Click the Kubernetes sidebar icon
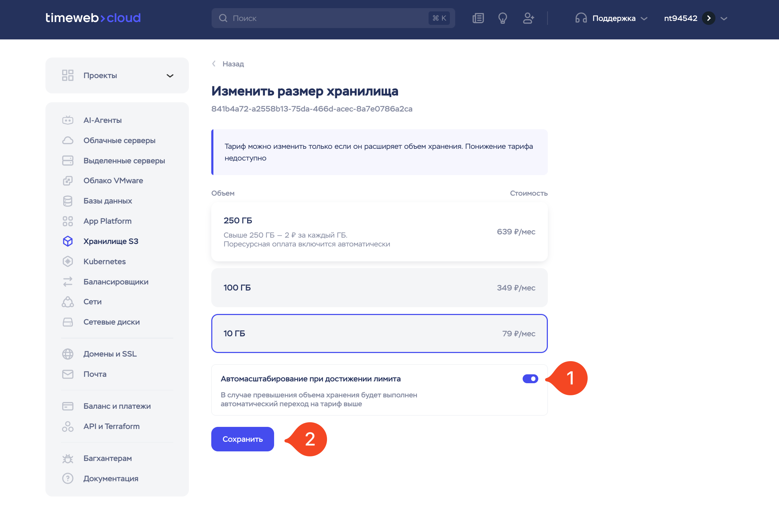Viewport: 779px width, 532px height. (x=67, y=261)
